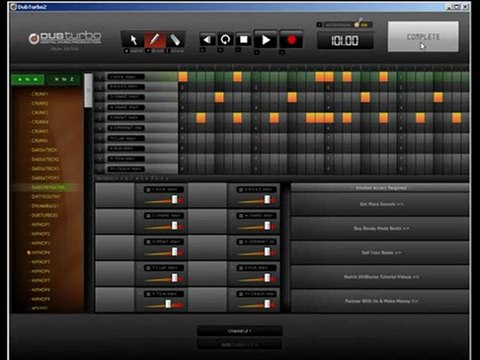Toggle the loop playback button
Screen dimensions: 480x360
[226, 40]
